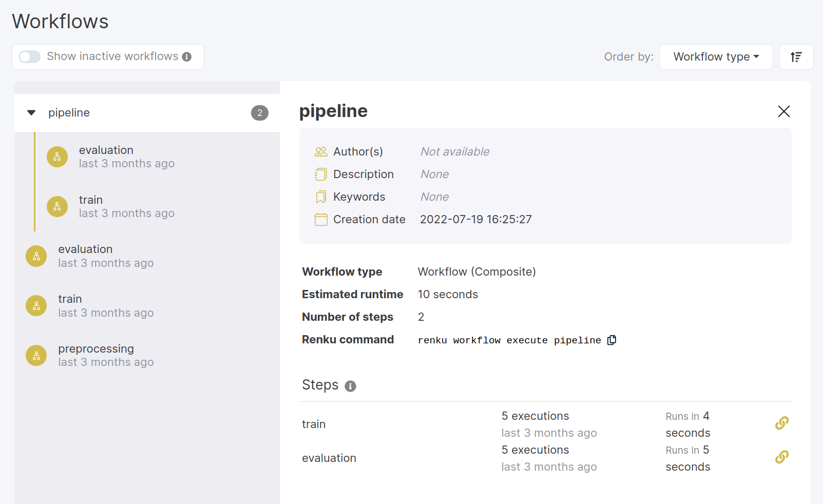Click the pipeline label in workflow list
823x504 pixels.
(69, 113)
